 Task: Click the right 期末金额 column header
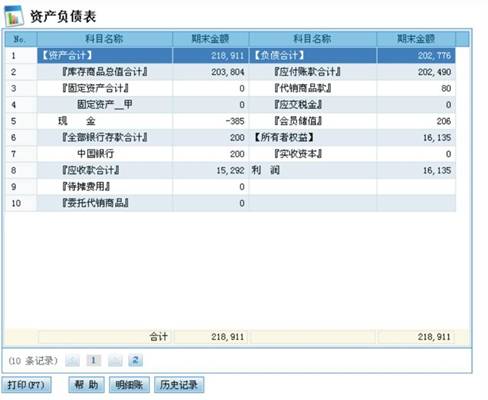416,39
